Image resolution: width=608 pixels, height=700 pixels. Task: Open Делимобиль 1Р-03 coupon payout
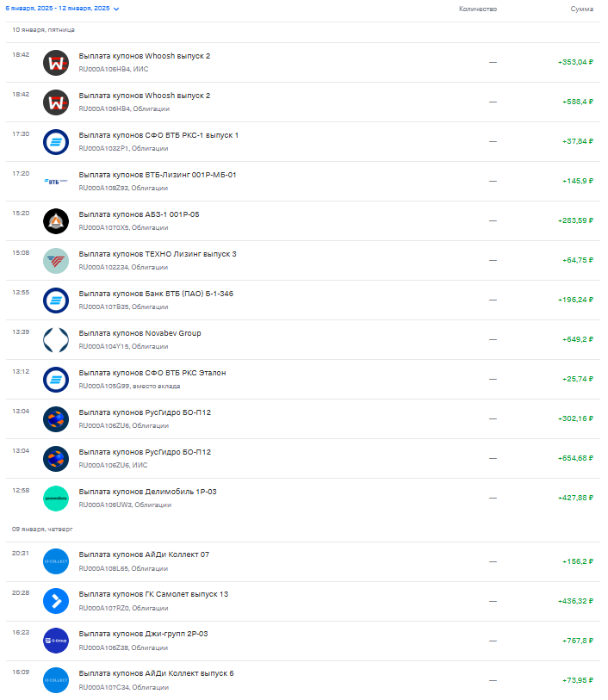[x=148, y=492]
